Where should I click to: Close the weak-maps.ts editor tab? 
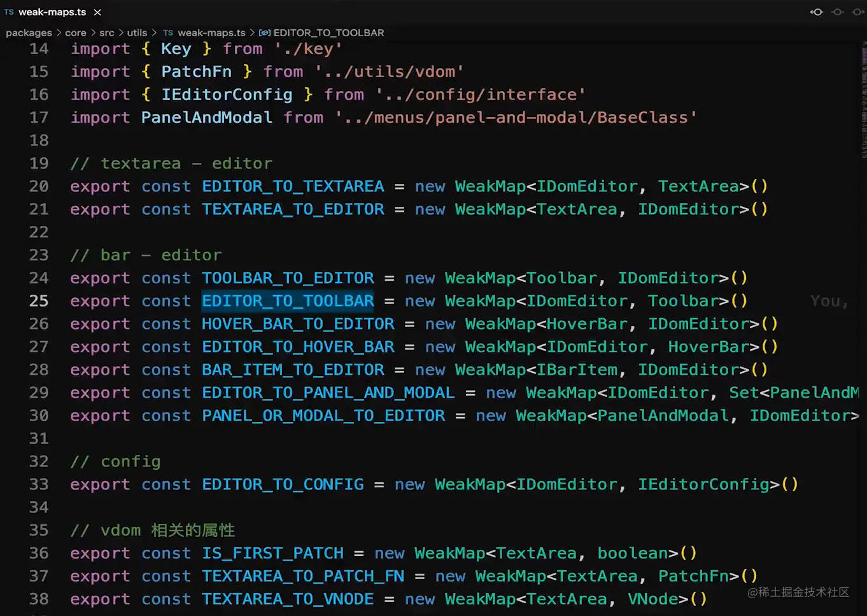pyautogui.click(x=97, y=12)
